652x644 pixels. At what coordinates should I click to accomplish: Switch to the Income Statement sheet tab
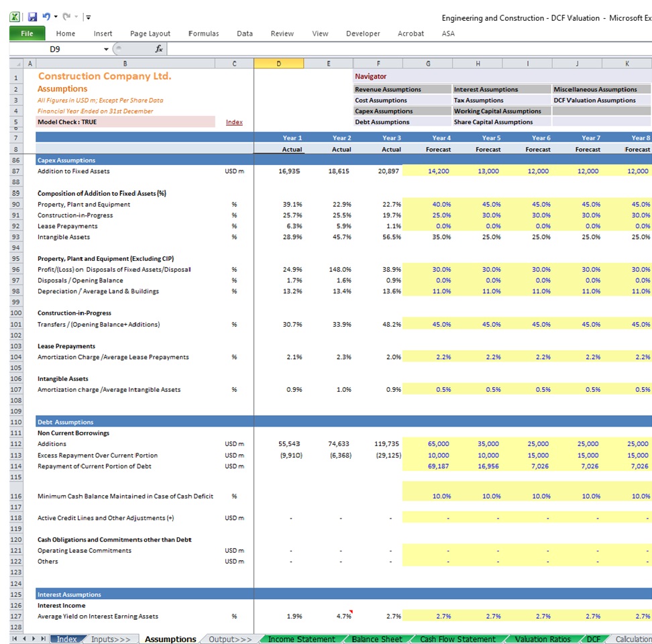click(x=301, y=639)
